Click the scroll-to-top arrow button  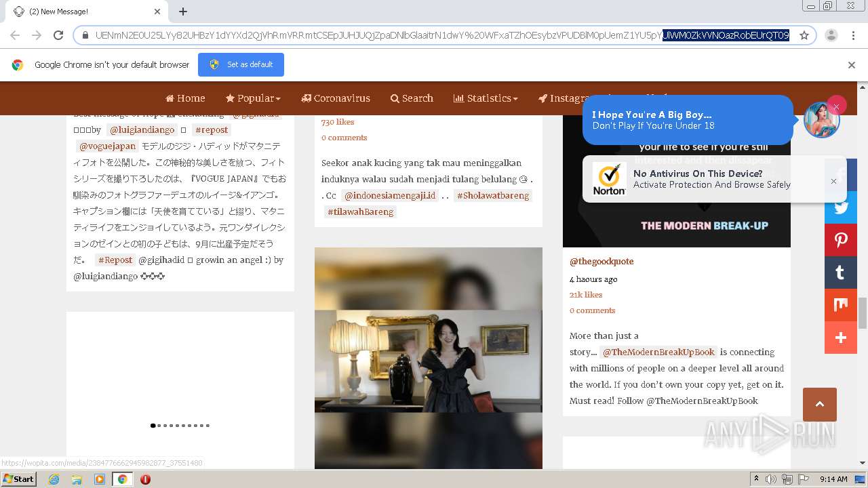click(819, 405)
